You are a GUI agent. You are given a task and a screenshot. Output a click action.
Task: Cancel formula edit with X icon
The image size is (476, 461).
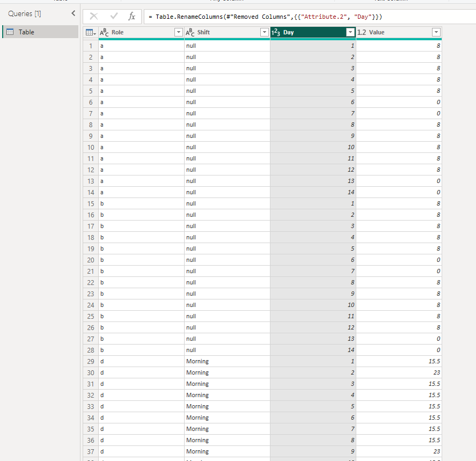coord(94,17)
